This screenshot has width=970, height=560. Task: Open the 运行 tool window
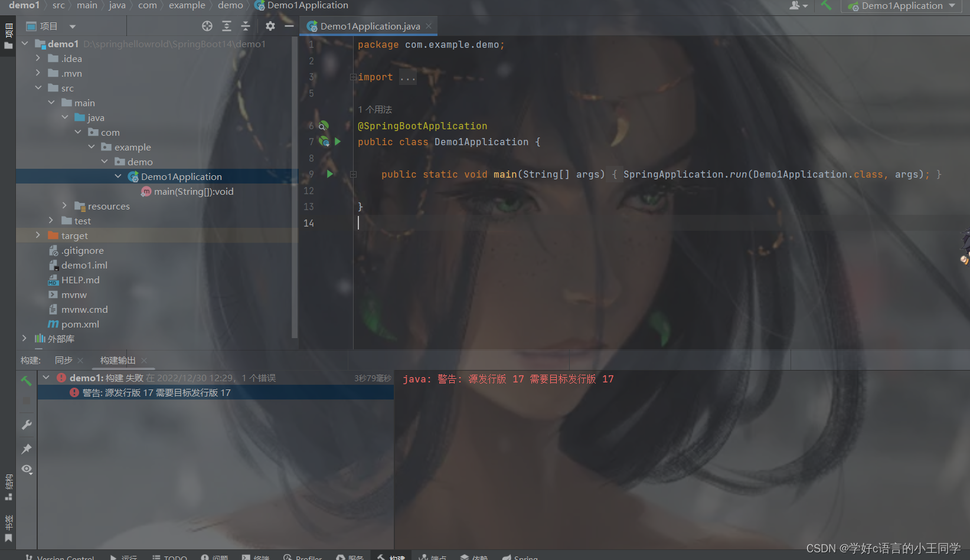point(123,556)
